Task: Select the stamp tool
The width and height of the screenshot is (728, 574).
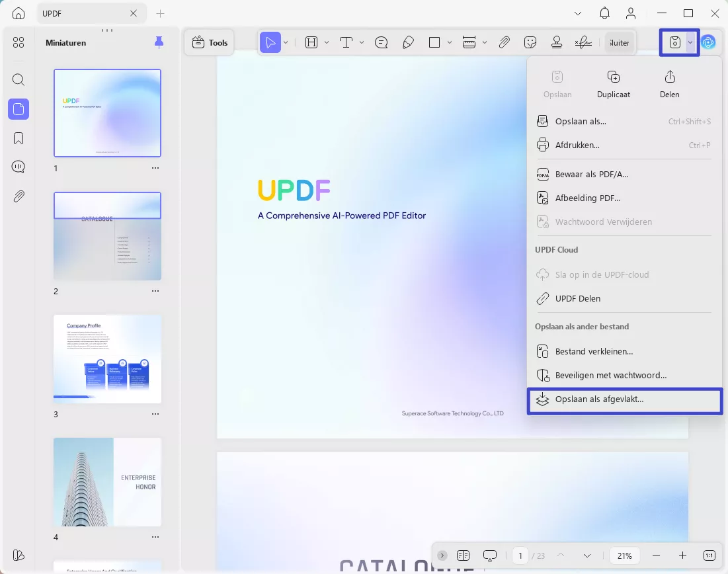Action: point(557,43)
